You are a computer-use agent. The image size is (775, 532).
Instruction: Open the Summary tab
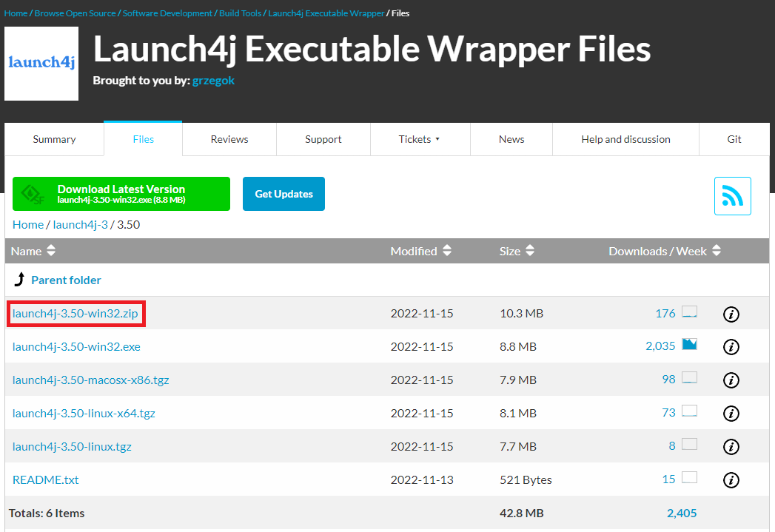point(53,139)
